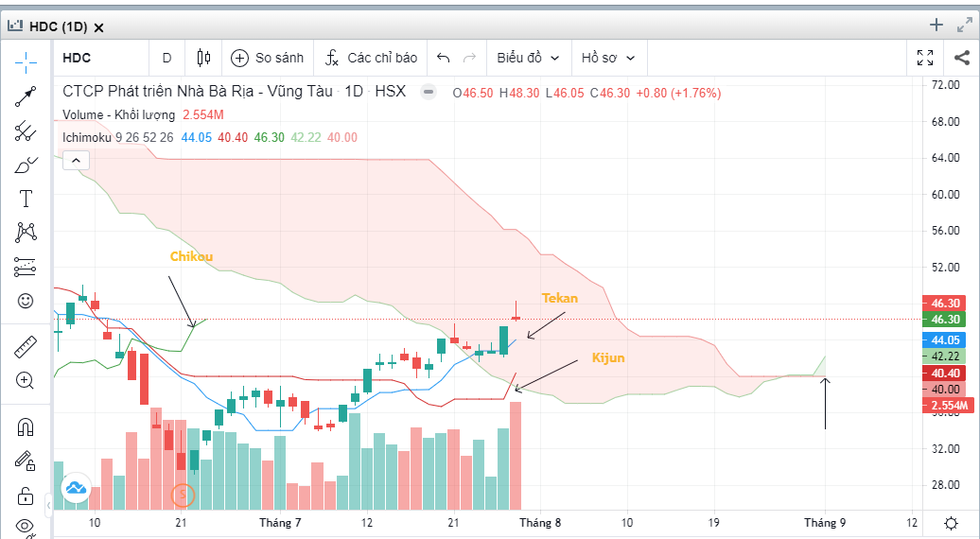The image size is (980, 539).
Task: Open Các chỉ báo indicators button
Action: [370, 58]
